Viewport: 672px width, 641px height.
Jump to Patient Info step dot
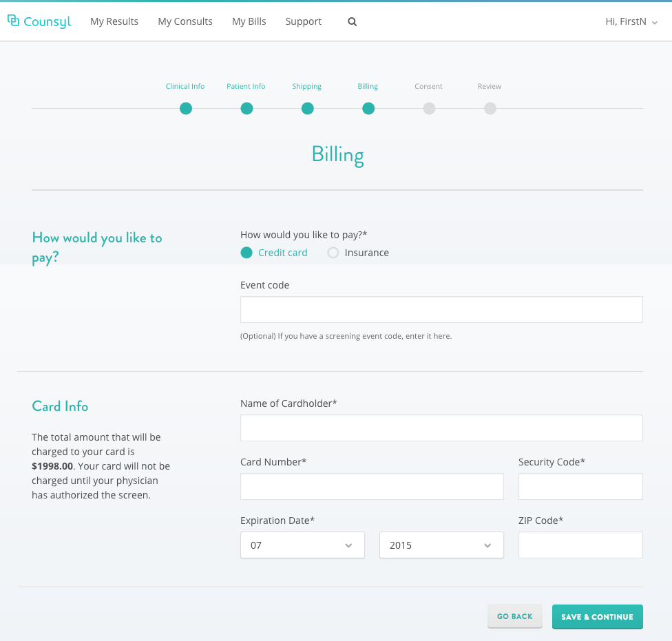pos(246,108)
